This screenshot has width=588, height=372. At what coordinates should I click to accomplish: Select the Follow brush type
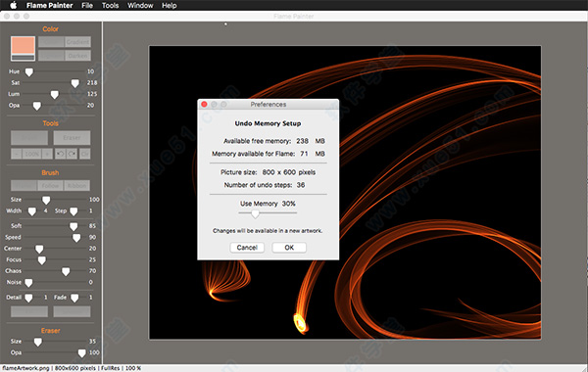click(50, 185)
